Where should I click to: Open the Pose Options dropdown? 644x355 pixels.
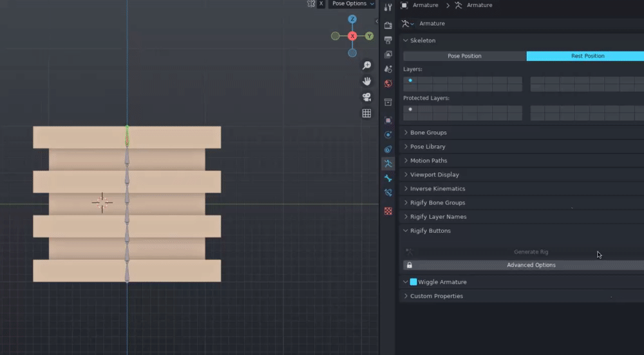353,4
